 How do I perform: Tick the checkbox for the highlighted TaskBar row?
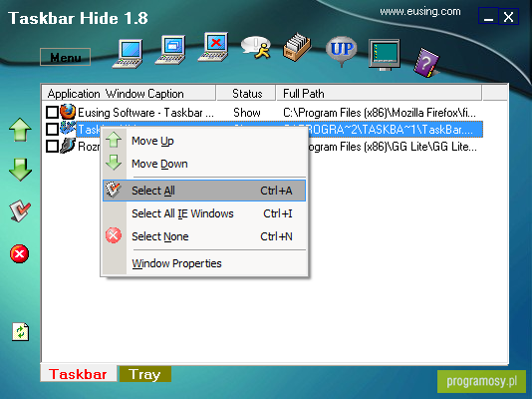point(52,129)
